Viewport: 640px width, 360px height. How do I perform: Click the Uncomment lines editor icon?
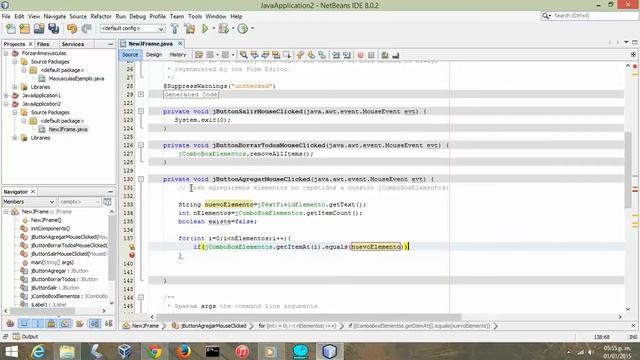coord(396,55)
